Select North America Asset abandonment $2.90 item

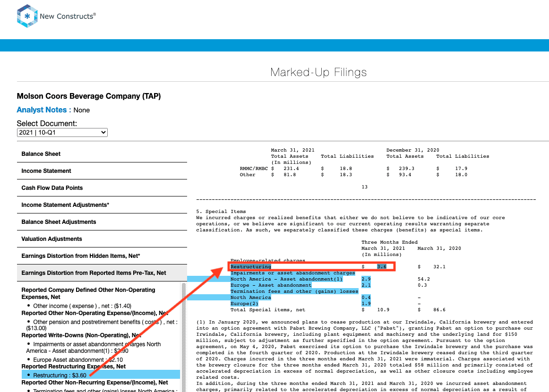pyautogui.click(x=94, y=348)
